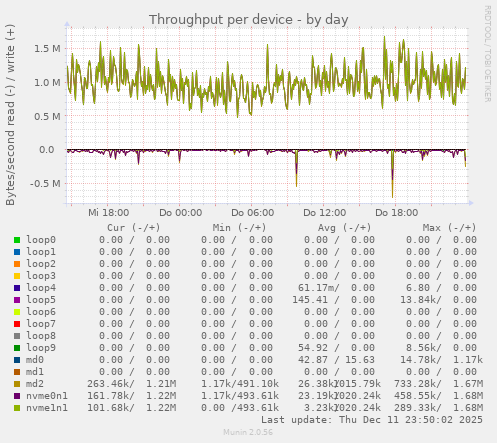The height and width of the screenshot is (443, 497).
Task: Click the md1 brown legend swatch
Action: pyautogui.click(x=17, y=372)
